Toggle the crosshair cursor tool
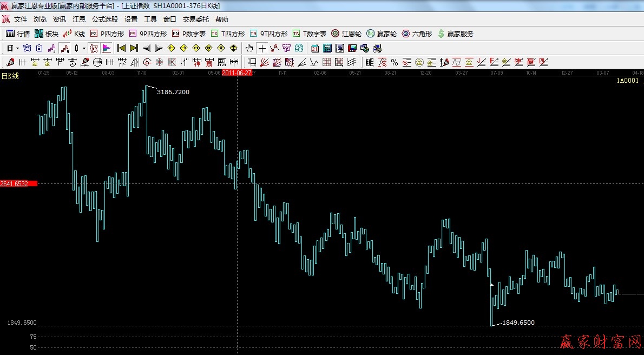This screenshot has width=644, height=355. pyautogui.click(x=262, y=48)
